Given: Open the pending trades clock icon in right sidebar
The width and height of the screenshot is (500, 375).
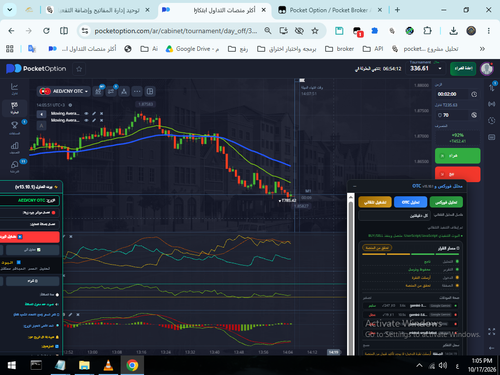Looking at the screenshot, I should click(x=492, y=120).
